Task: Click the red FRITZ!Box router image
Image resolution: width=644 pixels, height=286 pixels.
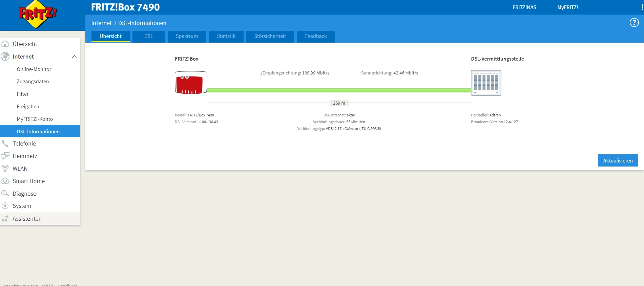Action: pos(191,83)
